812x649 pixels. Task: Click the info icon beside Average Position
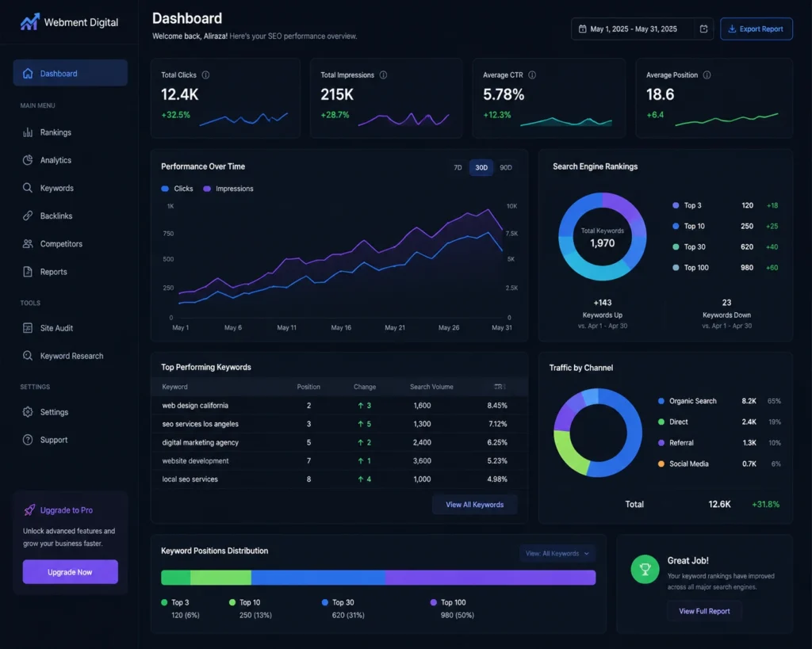click(x=707, y=75)
